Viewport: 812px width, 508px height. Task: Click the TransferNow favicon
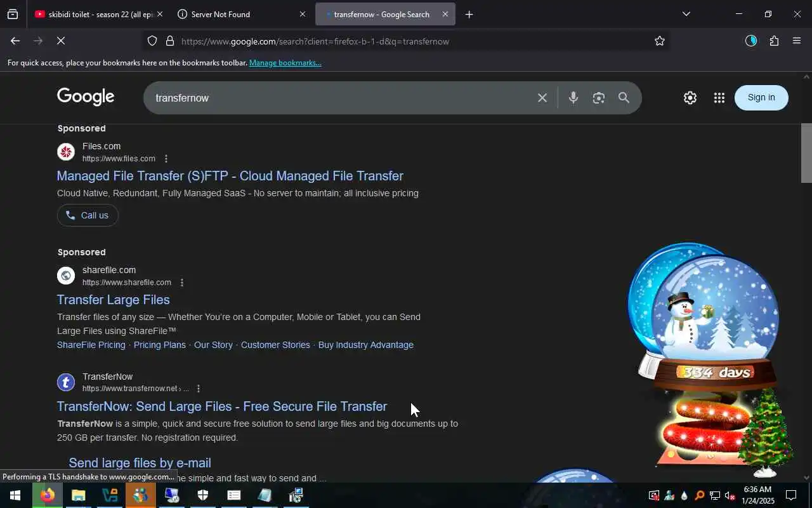66,382
